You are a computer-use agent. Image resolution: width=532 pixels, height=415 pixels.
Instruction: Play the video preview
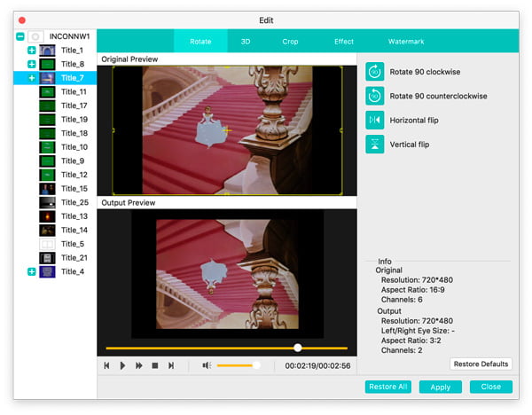click(x=122, y=365)
